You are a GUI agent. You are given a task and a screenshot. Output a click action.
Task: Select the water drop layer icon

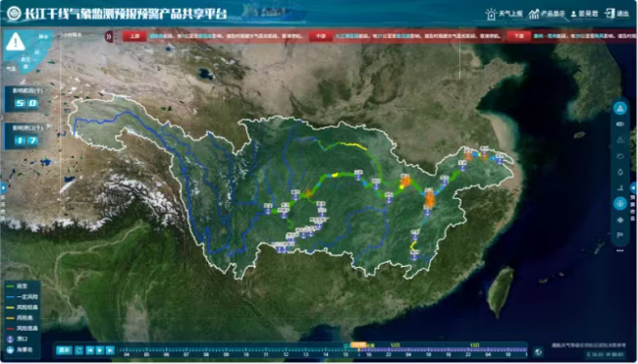pyautogui.click(x=620, y=172)
